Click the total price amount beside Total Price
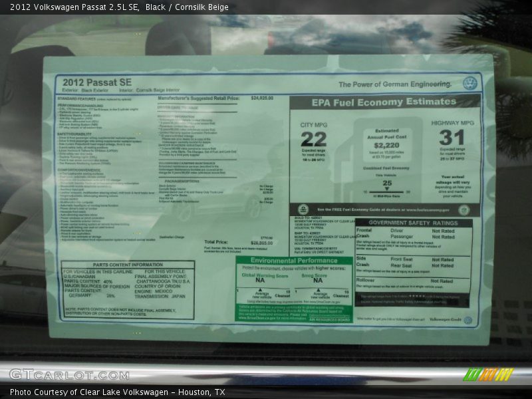The height and width of the screenshot is (399, 532). pos(261,243)
